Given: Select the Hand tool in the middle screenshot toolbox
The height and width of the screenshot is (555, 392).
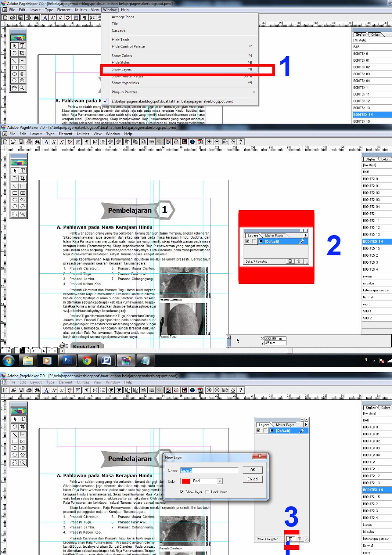Looking at the screenshot, I should pyautogui.click(x=15, y=214).
